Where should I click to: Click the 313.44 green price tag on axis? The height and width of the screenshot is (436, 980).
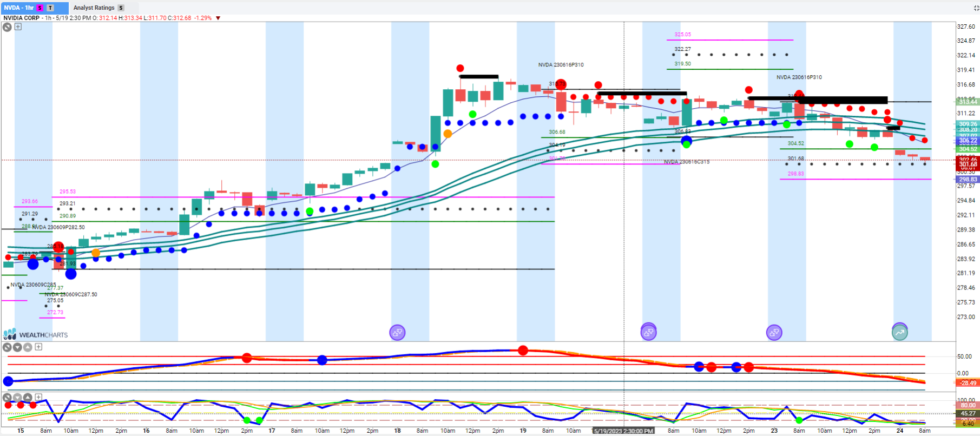(968, 102)
